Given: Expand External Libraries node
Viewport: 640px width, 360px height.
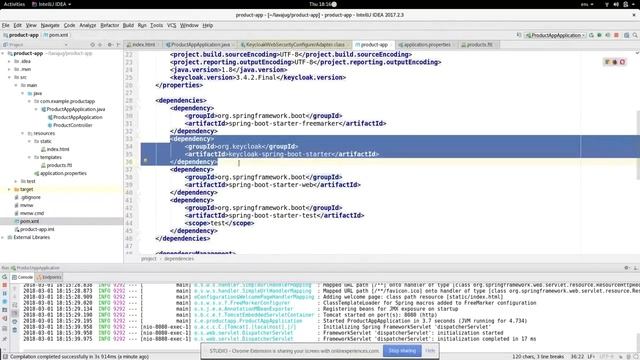Looking at the screenshot, I should [3, 237].
